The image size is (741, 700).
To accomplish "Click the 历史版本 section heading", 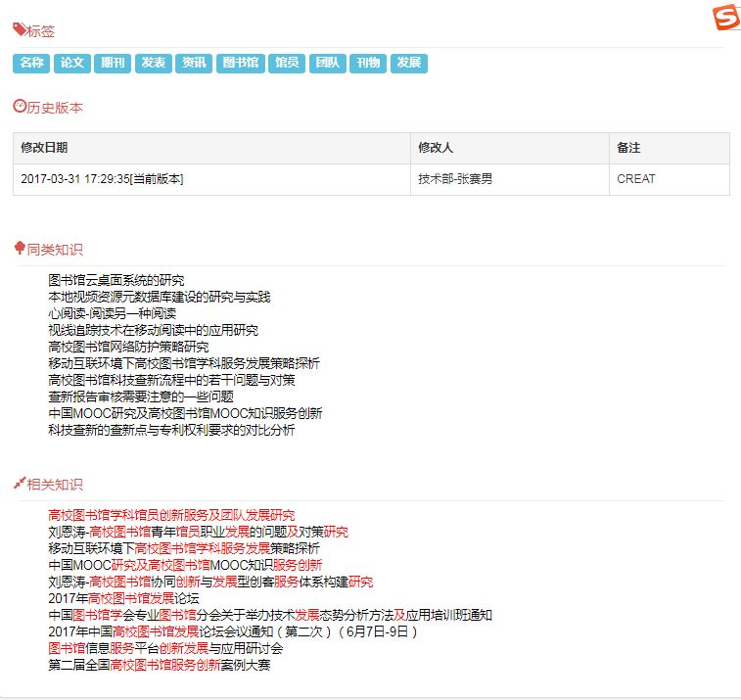I will click(55, 108).
